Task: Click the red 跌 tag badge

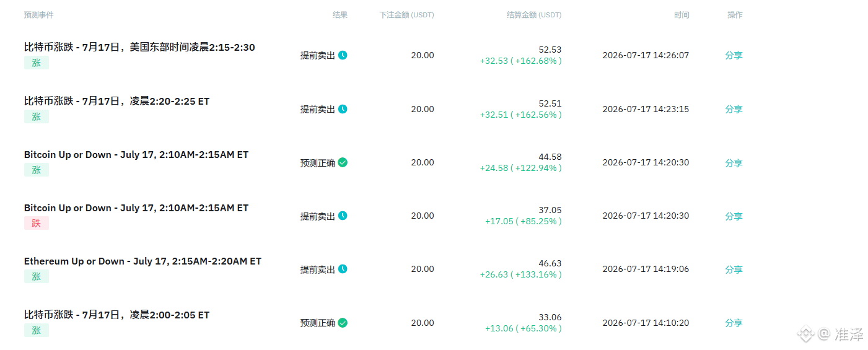Action: [37, 223]
